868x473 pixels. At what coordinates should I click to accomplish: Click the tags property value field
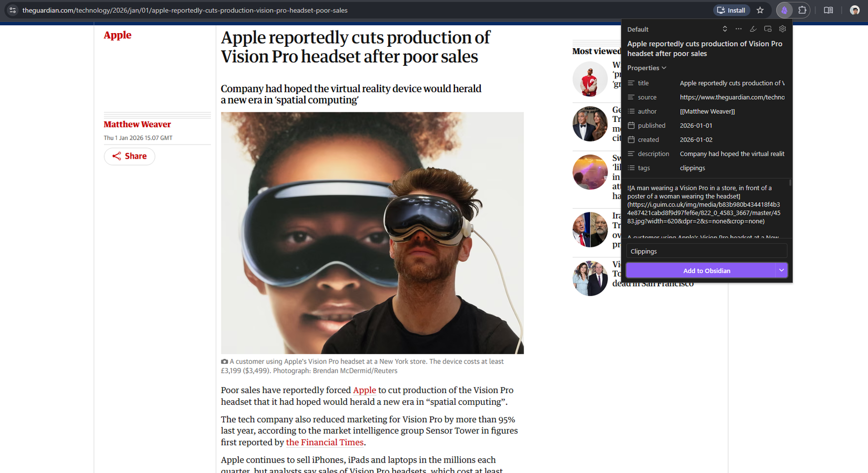(731, 168)
